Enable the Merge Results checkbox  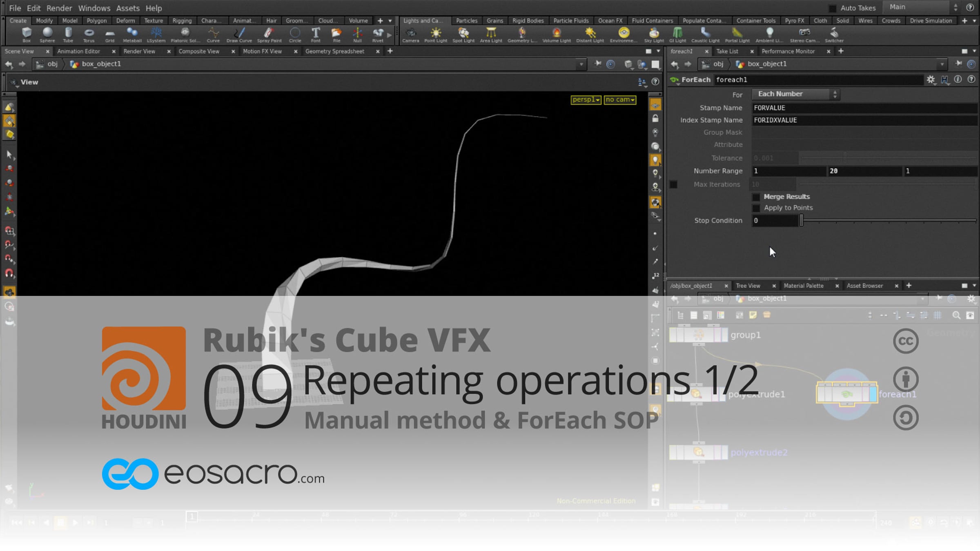pos(756,197)
